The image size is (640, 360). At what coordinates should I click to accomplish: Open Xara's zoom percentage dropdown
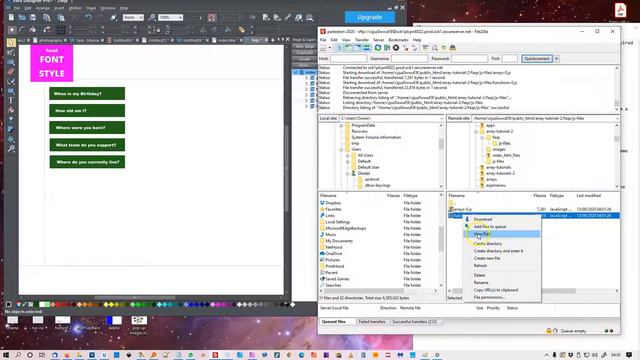180,18
